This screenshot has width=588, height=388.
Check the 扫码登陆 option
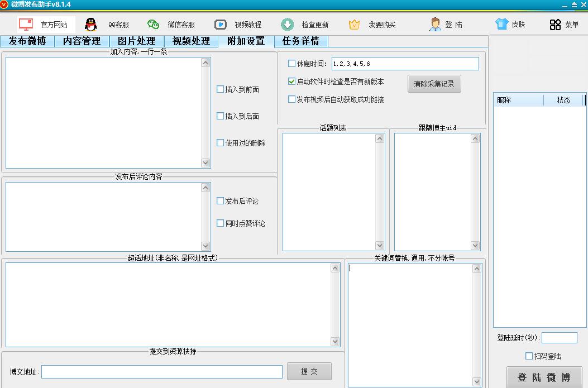coord(529,356)
